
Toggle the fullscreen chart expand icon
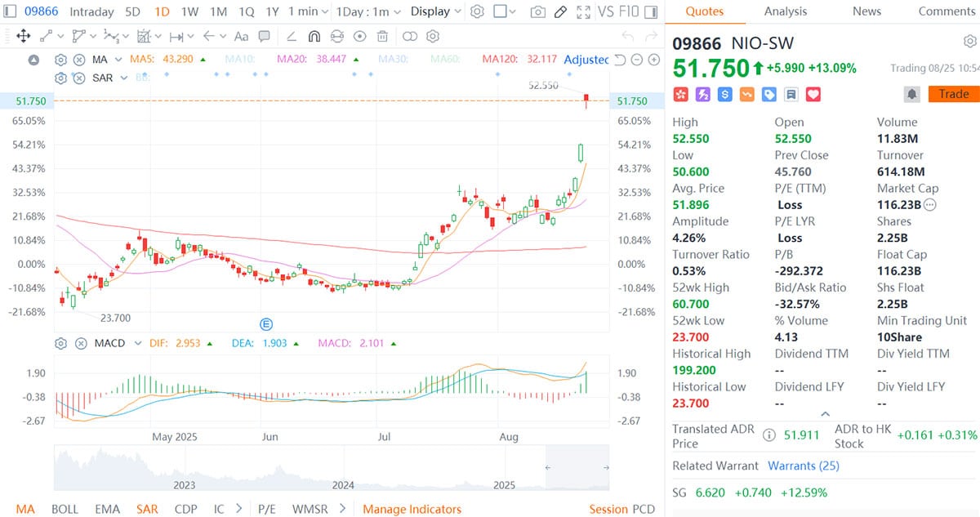[582, 11]
